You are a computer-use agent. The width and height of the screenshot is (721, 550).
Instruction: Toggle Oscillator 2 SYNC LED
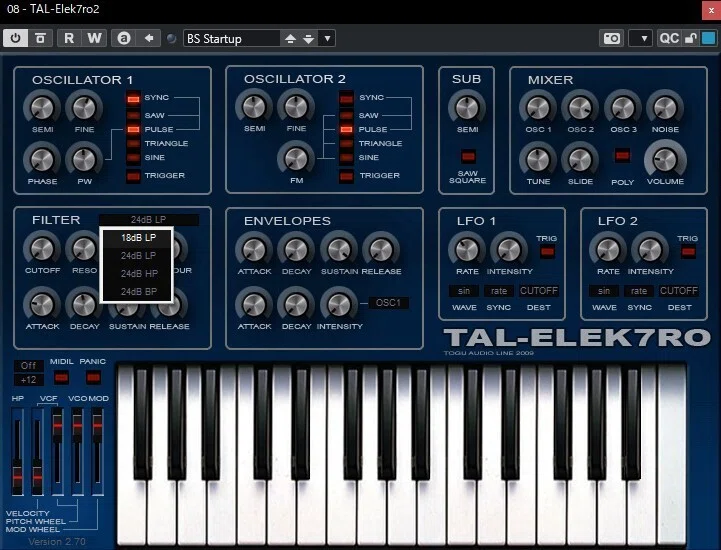point(346,98)
